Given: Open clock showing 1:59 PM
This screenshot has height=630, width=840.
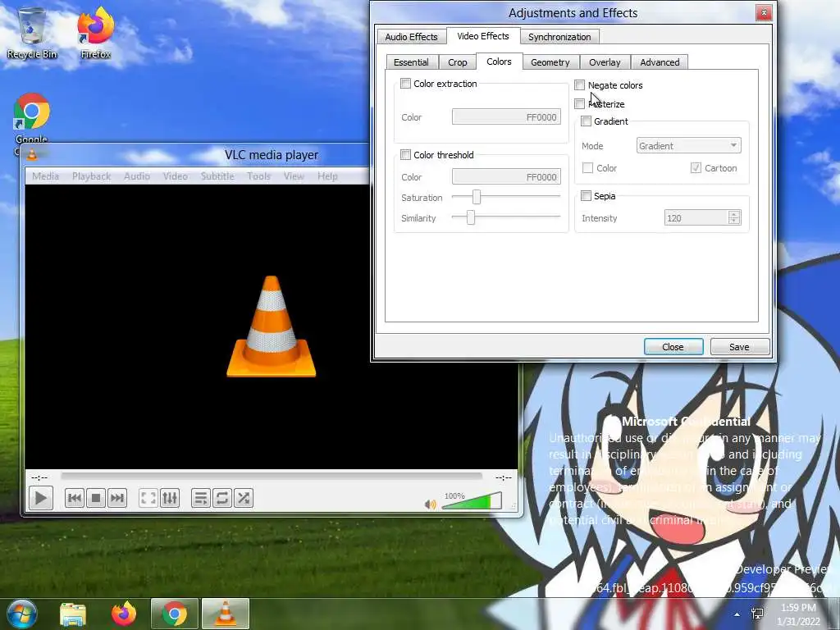Looking at the screenshot, I should coord(798,614).
